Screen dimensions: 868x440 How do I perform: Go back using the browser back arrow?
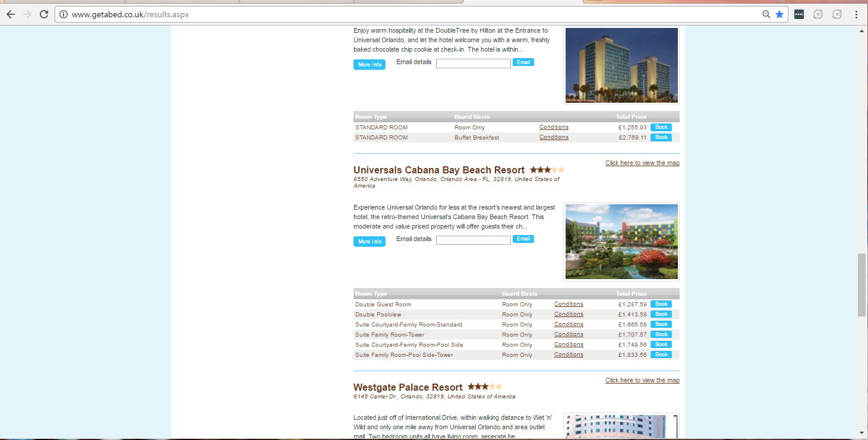click(11, 14)
